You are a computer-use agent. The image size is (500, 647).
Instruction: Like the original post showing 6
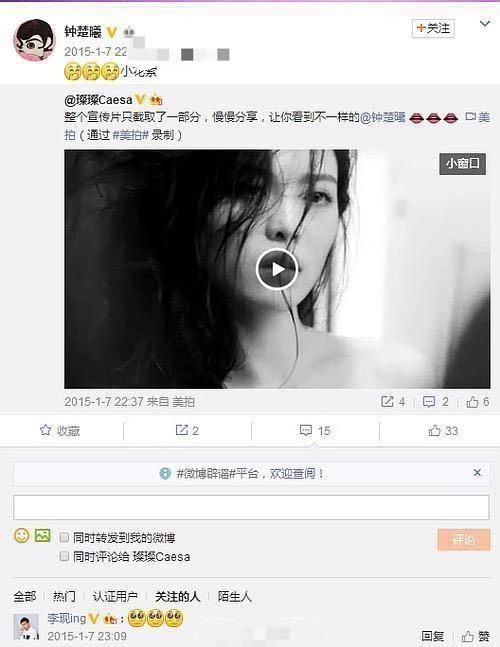[472, 401]
